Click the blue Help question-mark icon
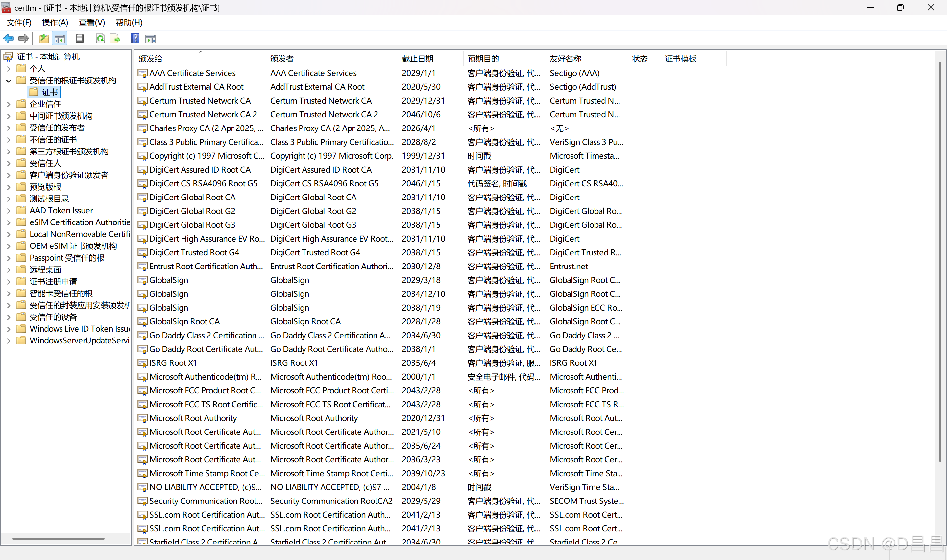 135,38
